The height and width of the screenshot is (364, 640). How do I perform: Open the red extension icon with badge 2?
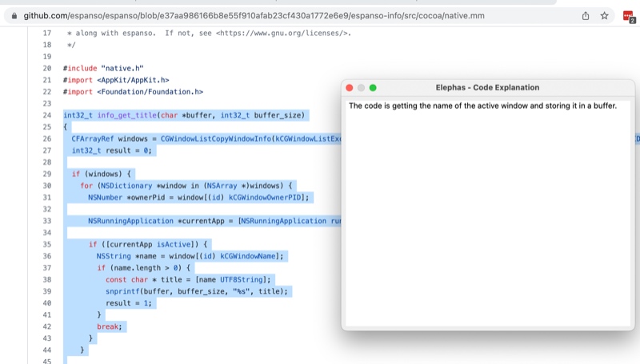pyautogui.click(x=628, y=16)
